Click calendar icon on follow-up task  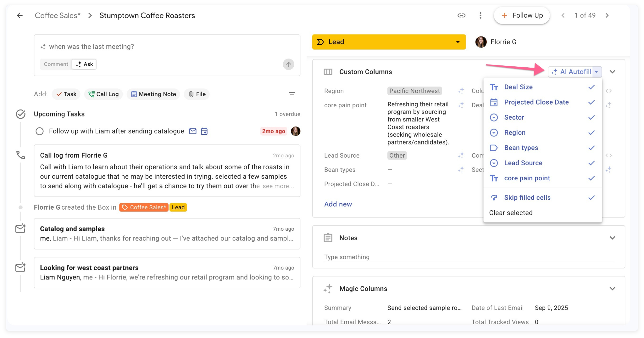(x=204, y=131)
